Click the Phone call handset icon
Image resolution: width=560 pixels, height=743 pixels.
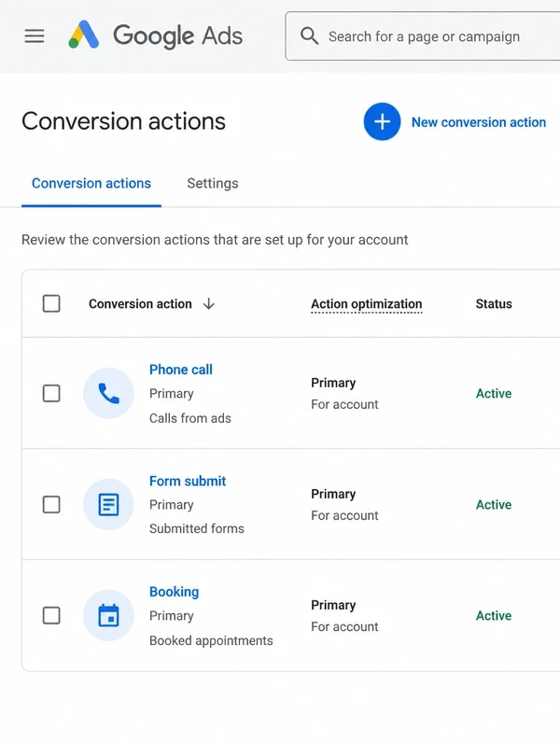pos(108,393)
